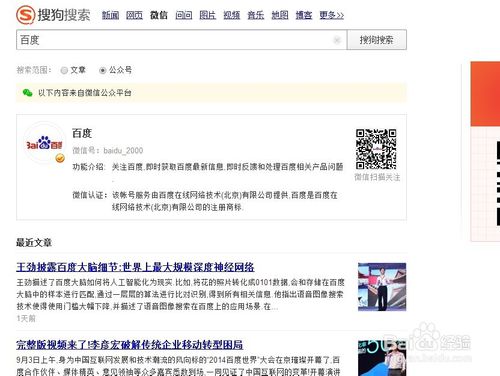Click the 1天前 timestamp
The width and height of the screenshot is (500, 376).
point(26,318)
